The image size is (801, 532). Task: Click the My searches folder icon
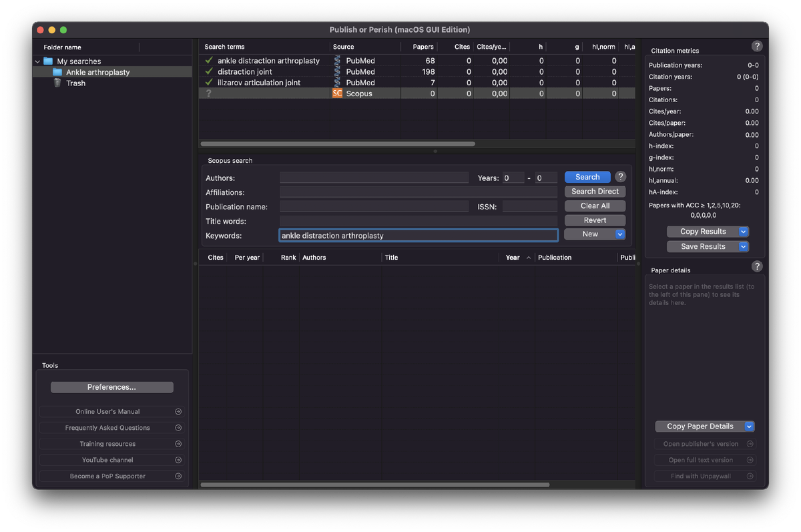point(48,61)
